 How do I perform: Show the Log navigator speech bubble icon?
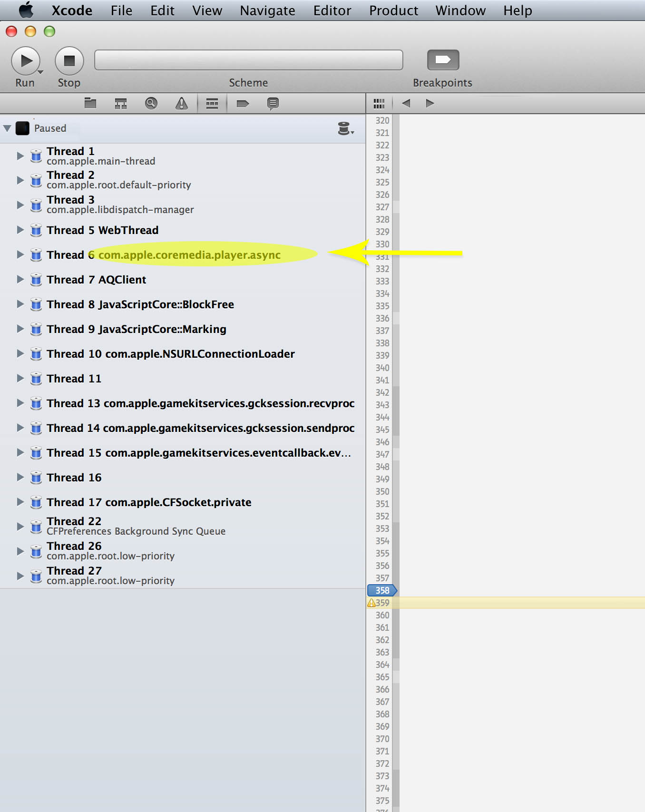(x=273, y=103)
